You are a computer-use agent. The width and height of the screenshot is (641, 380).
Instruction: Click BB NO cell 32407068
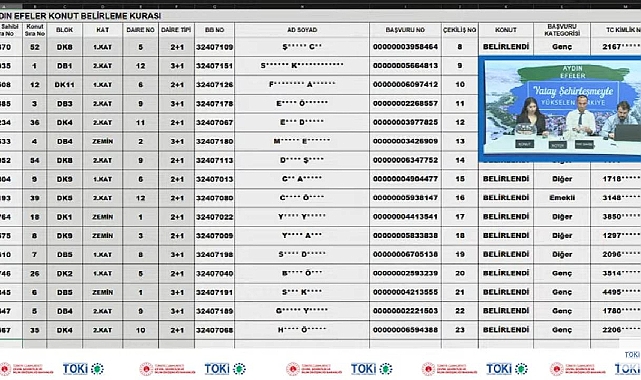(215, 330)
